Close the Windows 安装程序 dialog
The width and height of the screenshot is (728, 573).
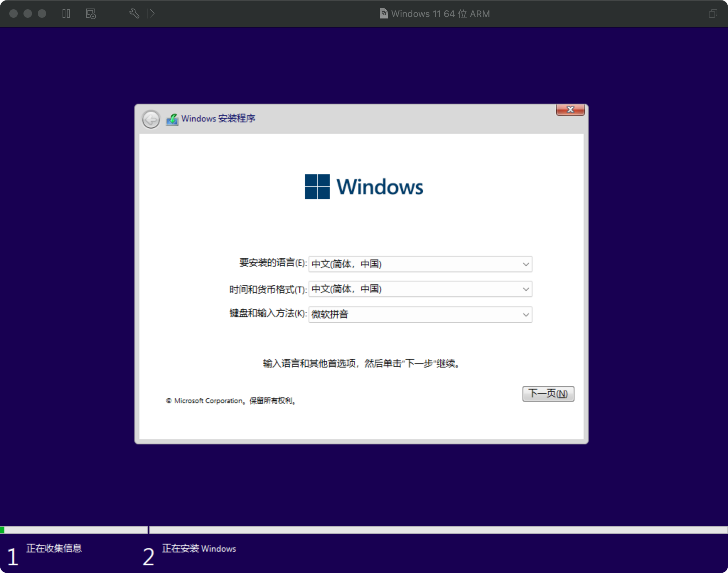point(570,110)
